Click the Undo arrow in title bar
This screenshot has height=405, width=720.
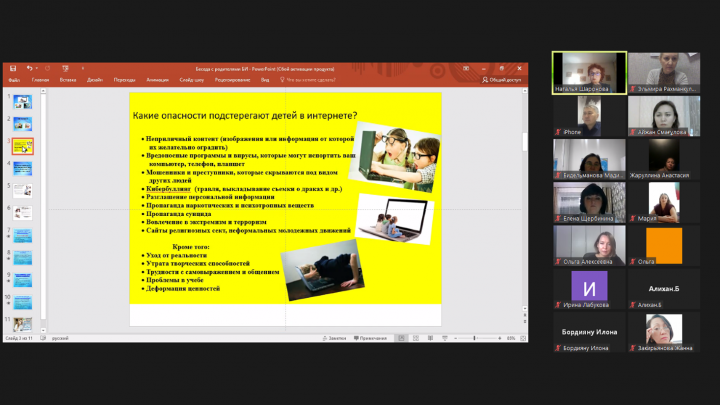[x=31, y=68]
